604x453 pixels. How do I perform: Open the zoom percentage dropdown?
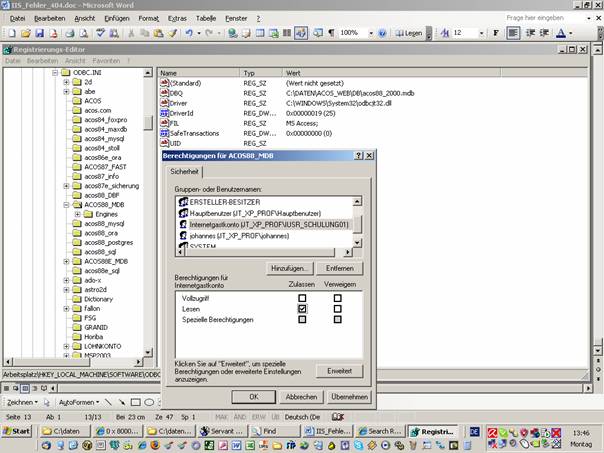[371, 34]
